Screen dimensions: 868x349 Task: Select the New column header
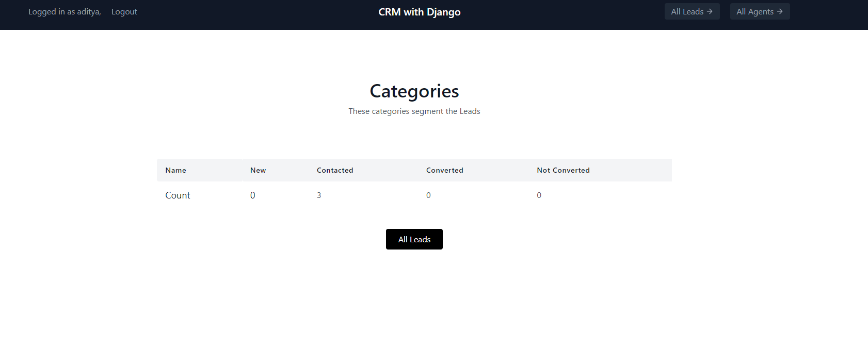click(x=258, y=170)
